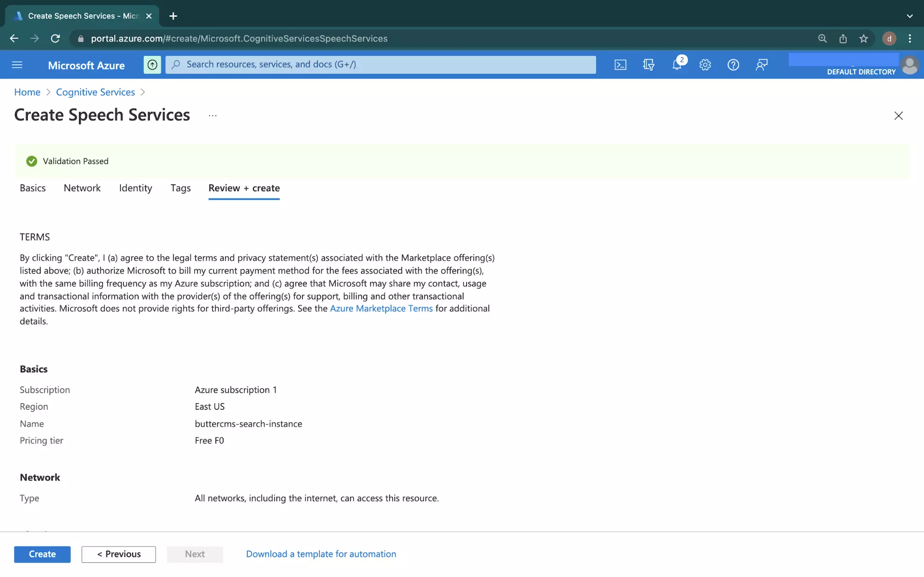924x577 pixels.
Task: Click the Cloud Shell icon
Action: 619,65
